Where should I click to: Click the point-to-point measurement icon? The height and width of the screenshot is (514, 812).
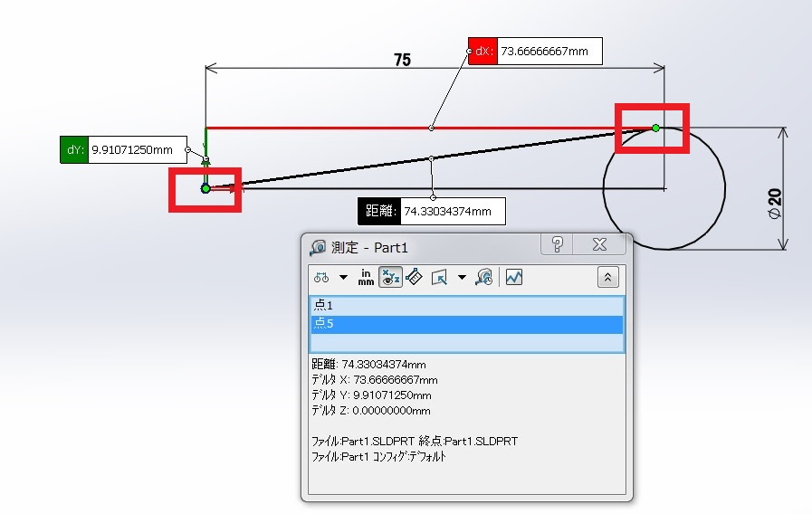tap(414, 278)
